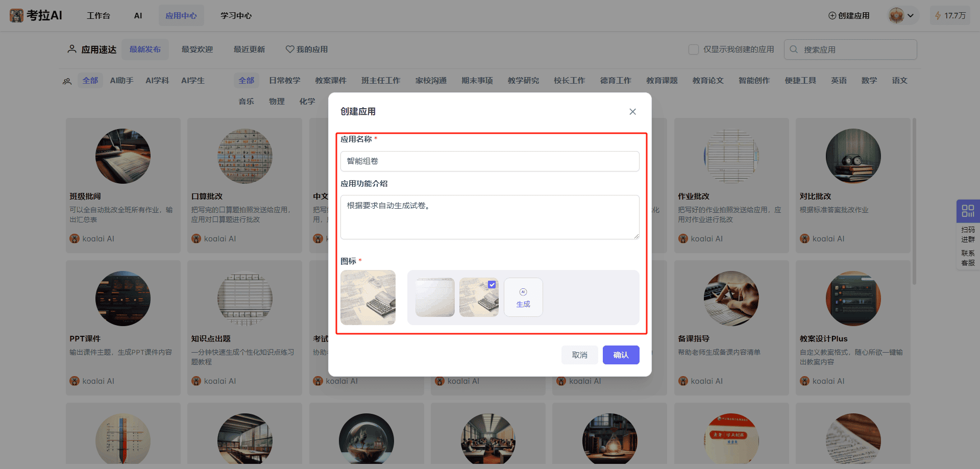Select the 最受欢迎 filter
The height and width of the screenshot is (469, 980).
[197, 50]
